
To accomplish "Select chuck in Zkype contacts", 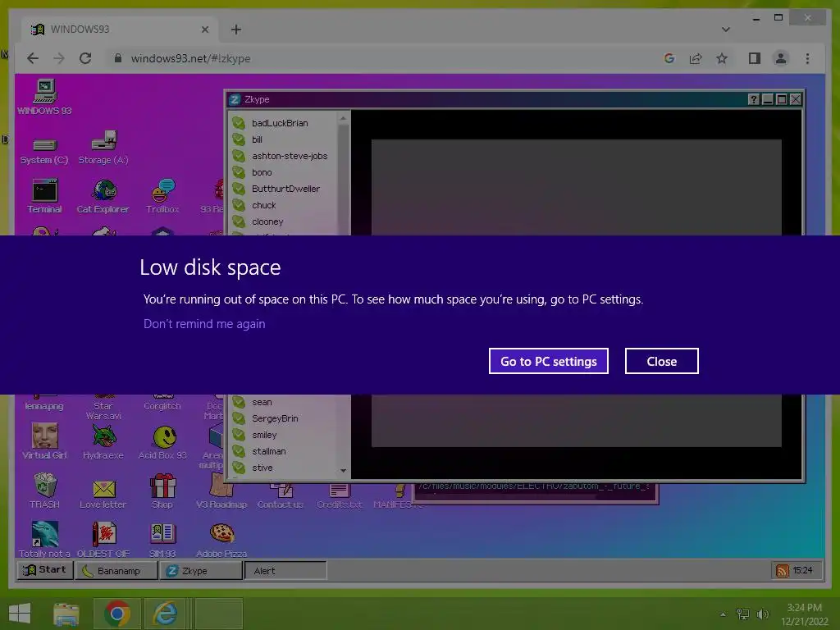I will tap(283, 205).
